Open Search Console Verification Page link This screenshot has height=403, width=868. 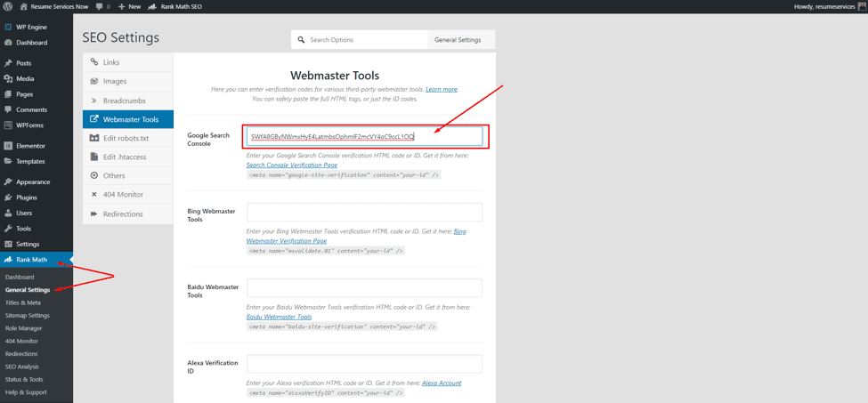(x=292, y=165)
